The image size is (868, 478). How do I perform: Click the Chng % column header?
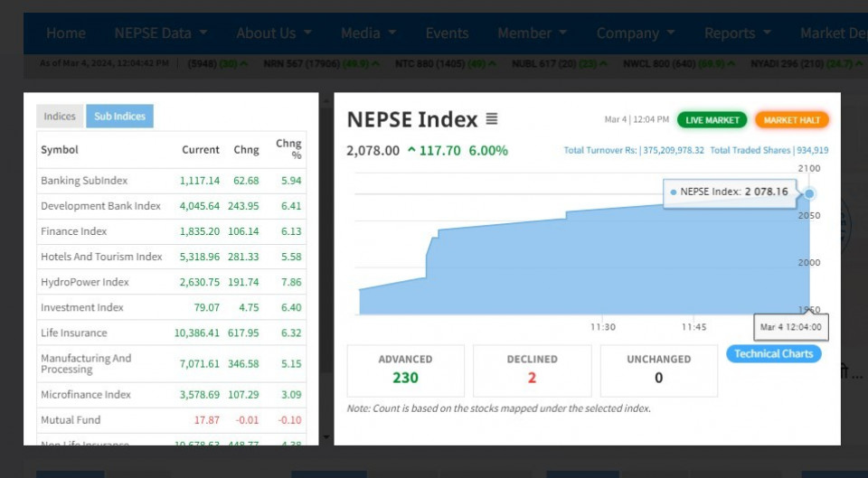coord(289,149)
